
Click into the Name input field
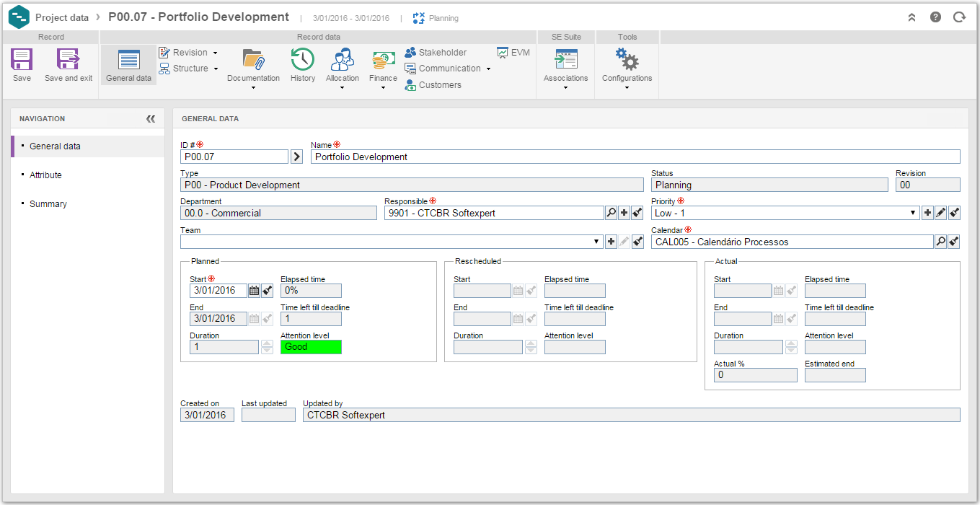pos(635,157)
